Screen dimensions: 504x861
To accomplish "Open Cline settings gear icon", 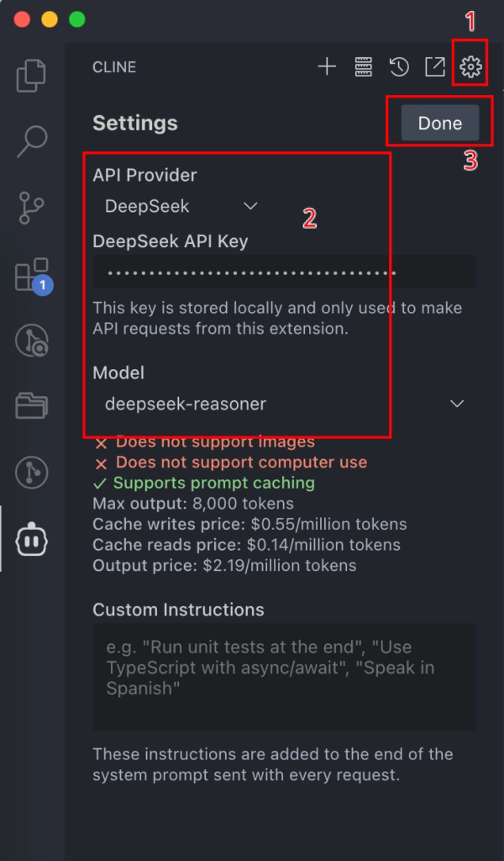I will click(470, 67).
